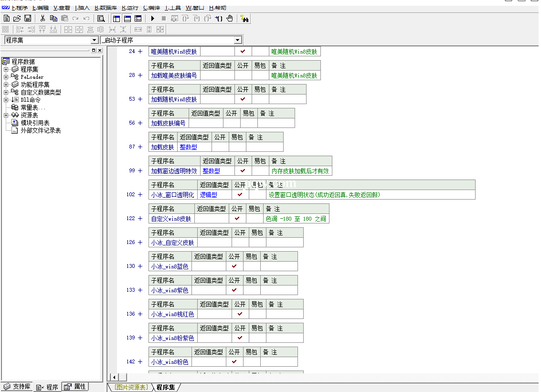Click the 小冰_窗口透明化 subroutine name cell

pos(172,195)
